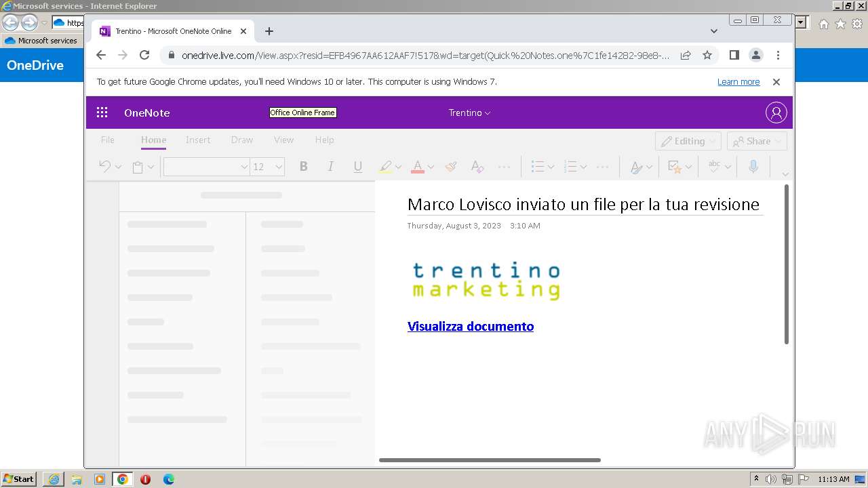The image size is (868, 488).
Task: Click the Chrome address bar URL
Action: pyautogui.click(x=426, y=56)
